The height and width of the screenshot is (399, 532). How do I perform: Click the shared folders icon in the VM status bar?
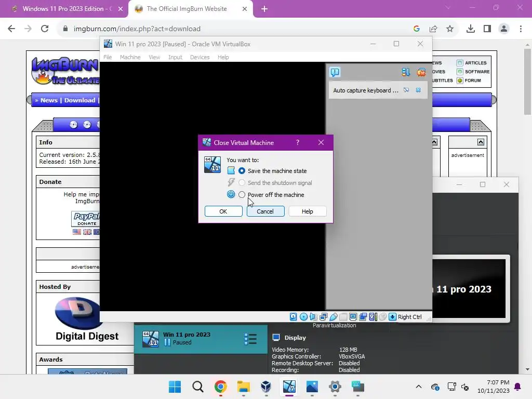click(x=343, y=316)
